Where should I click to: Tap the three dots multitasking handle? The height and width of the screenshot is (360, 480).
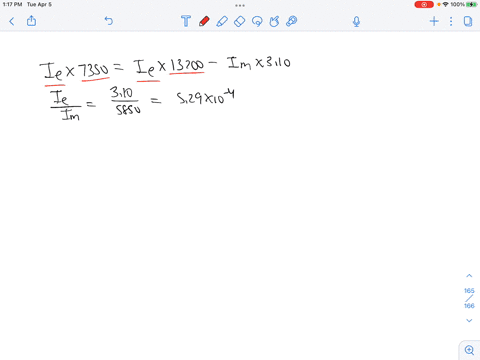pos(240,5)
